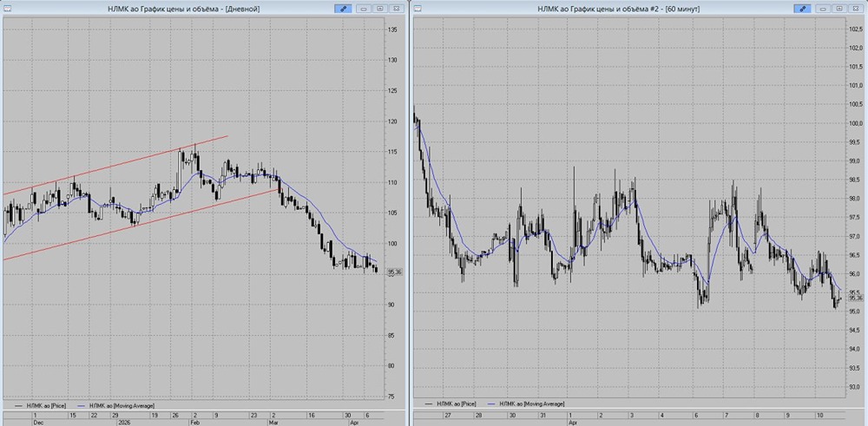Maximize the 60 минут chart window

click(x=839, y=9)
